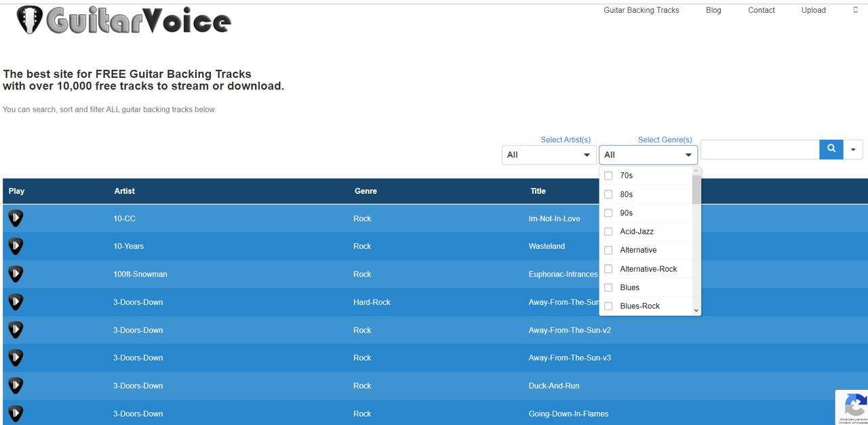Click title Going-Down-In-Flames
868x425 pixels.
[x=568, y=413]
